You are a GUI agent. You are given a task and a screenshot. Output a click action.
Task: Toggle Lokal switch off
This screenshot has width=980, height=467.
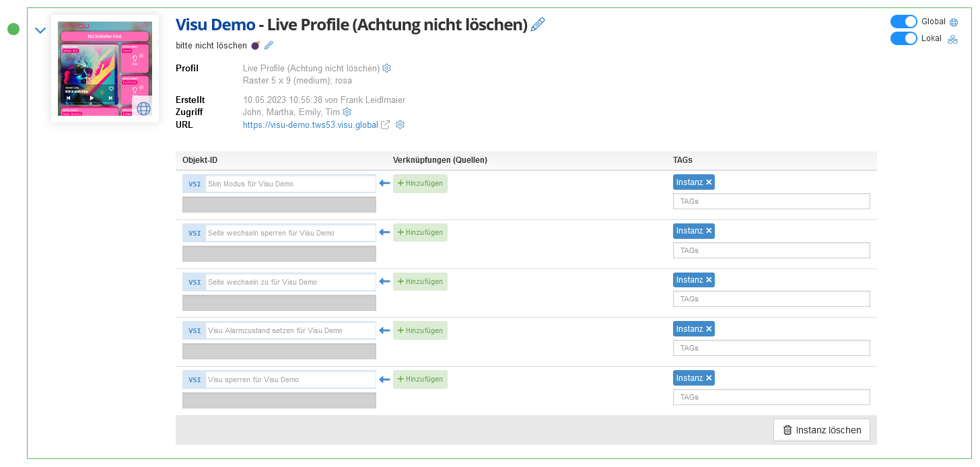(904, 38)
